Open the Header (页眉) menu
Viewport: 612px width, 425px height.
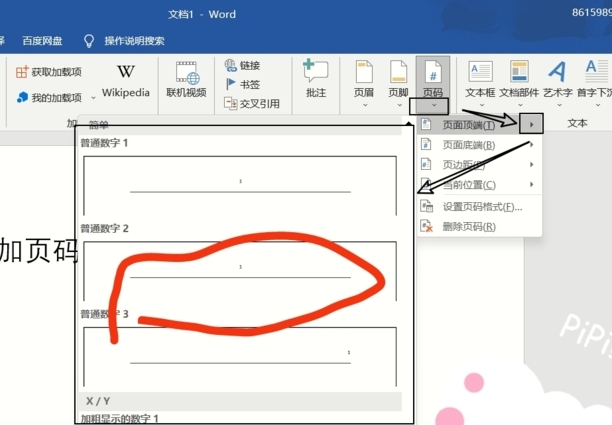click(364, 80)
